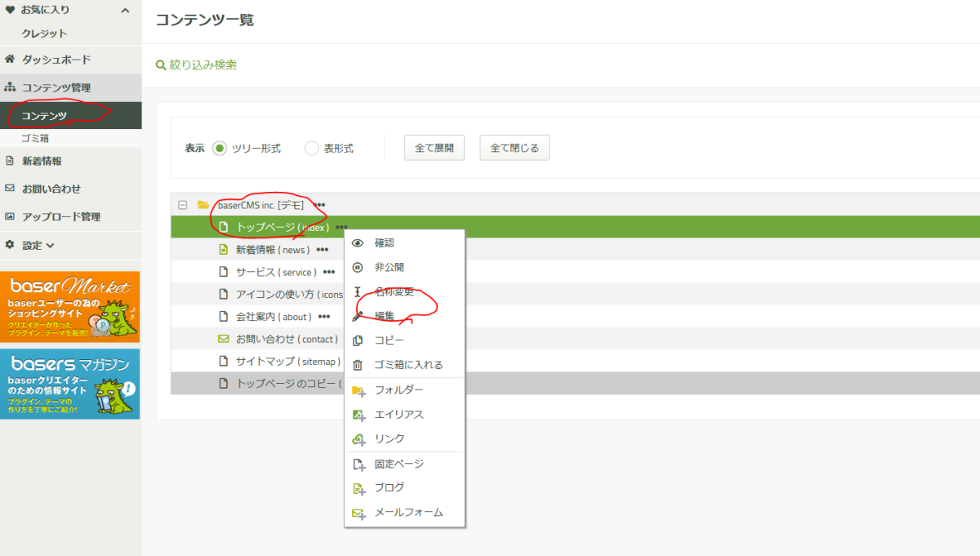980x556 pixels.
Task: Choose 固定ページ from the context menu
Action: [399, 464]
